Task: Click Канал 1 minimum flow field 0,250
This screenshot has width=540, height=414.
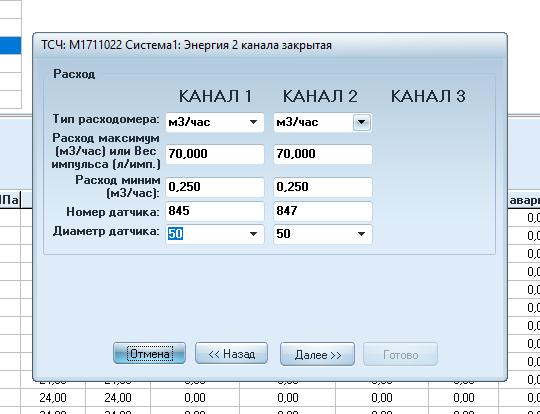Action: (215, 187)
